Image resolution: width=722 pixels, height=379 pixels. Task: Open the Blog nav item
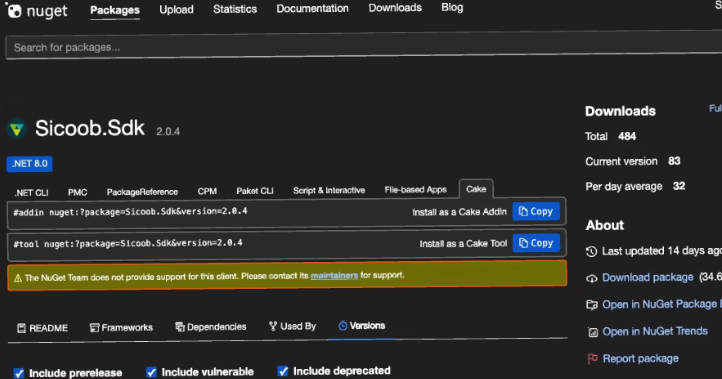coord(452,7)
